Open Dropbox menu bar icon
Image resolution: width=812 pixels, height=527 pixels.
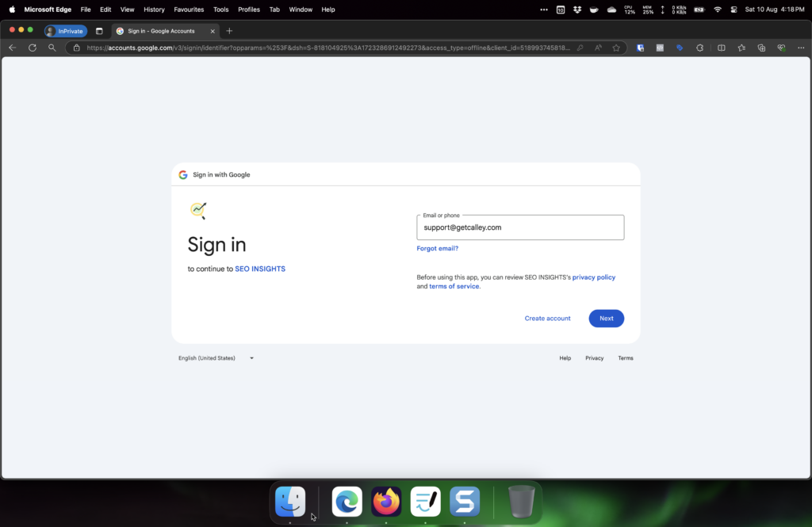[x=577, y=10]
